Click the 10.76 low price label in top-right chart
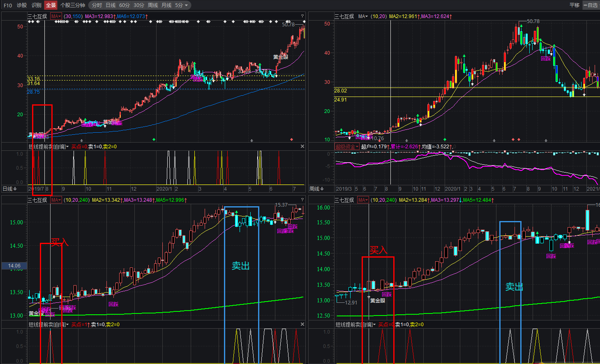600x364 pixels. [x=378, y=138]
